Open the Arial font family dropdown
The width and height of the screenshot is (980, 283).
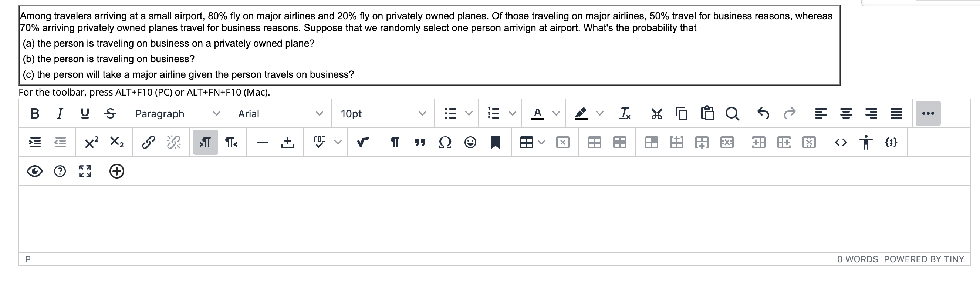click(x=280, y=113)
